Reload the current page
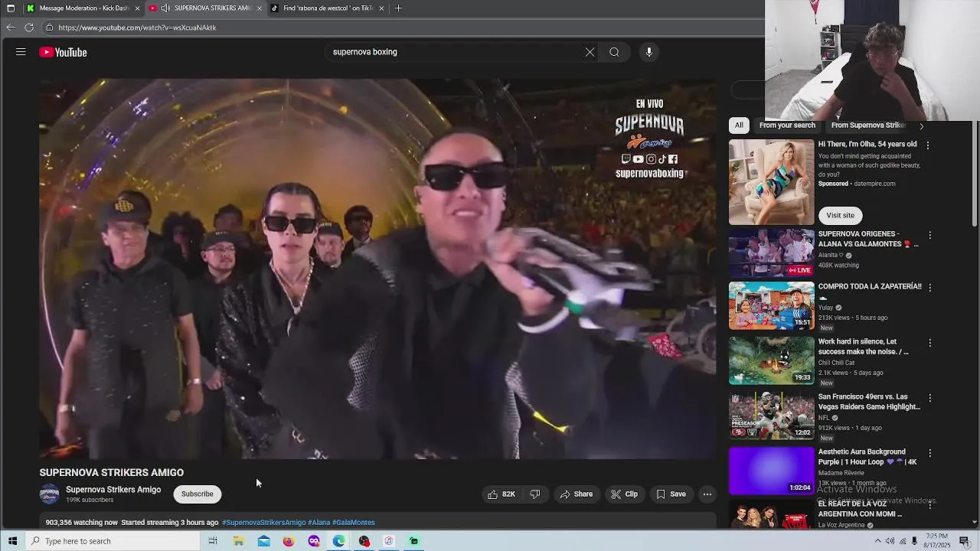 29,28
